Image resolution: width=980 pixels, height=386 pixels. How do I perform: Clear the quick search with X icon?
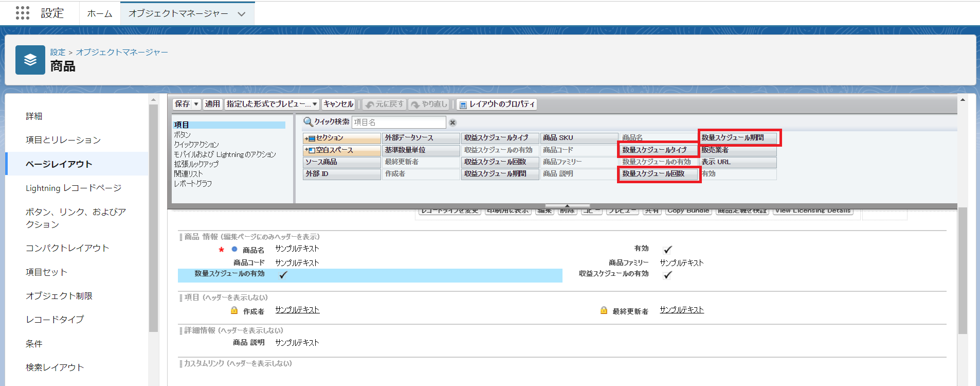452,122
